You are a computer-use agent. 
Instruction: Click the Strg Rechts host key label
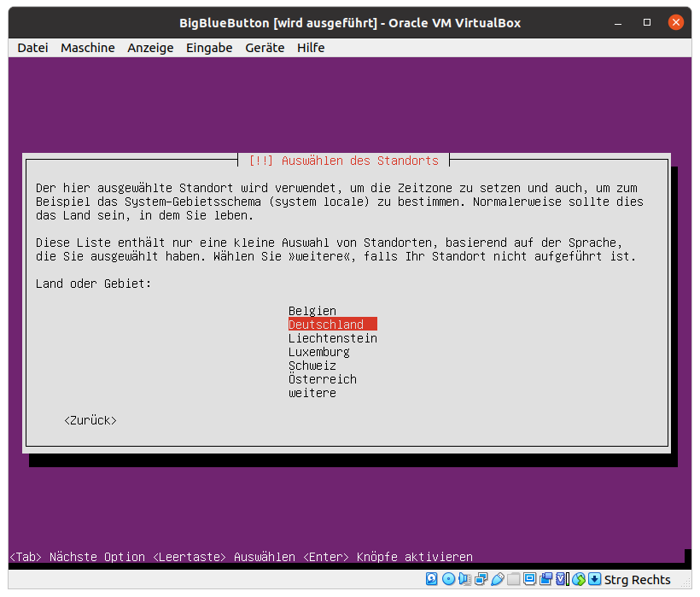pyautogui.click(x=637, y=580)
